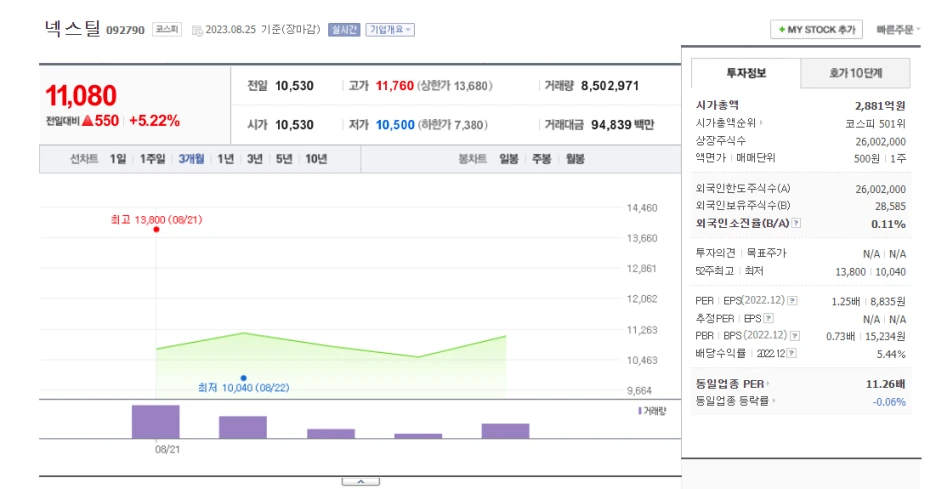936x489 pixels.
Task: Click the 배당수익률 value 5.44%
Action: point(891,354)
